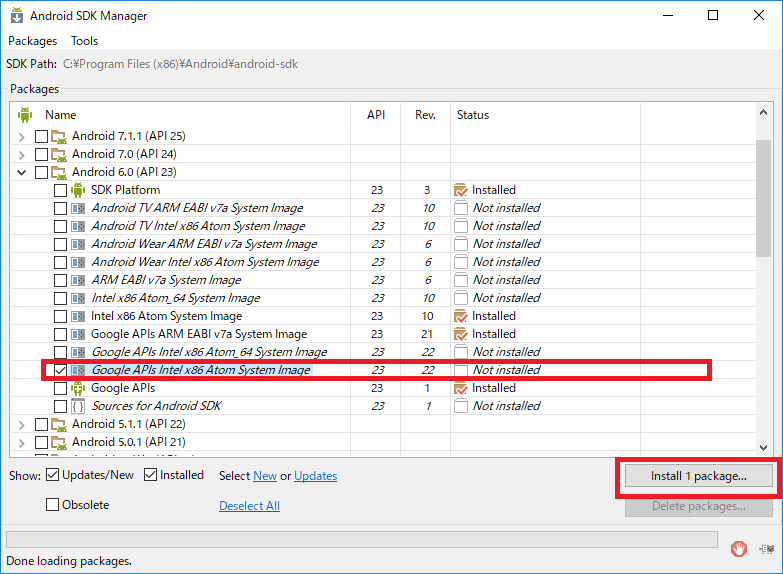The width and height of the screenshot is (783, 574).
Task: Check Android TV ARM EABI v7a System Image checkbox
Action: click(x=60, y=208)
